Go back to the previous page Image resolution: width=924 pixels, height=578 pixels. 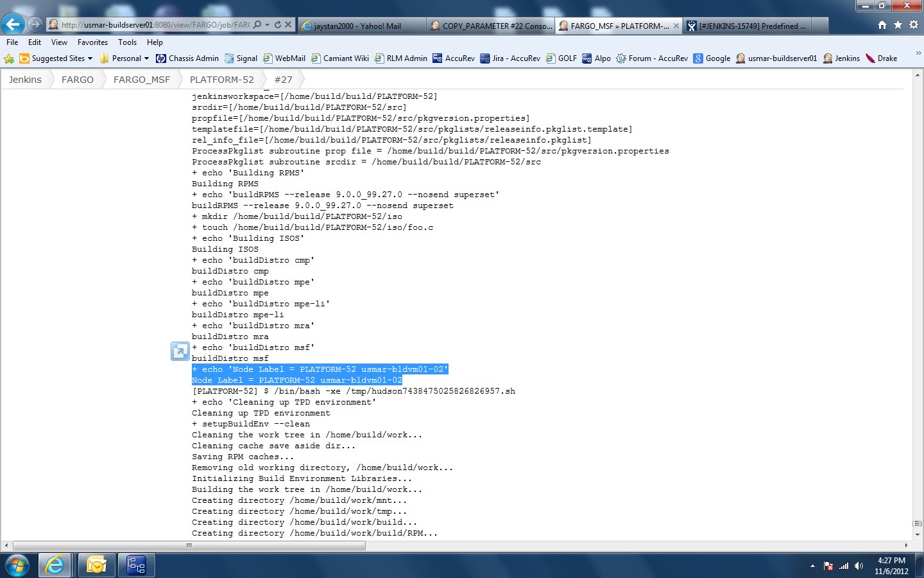13,24
